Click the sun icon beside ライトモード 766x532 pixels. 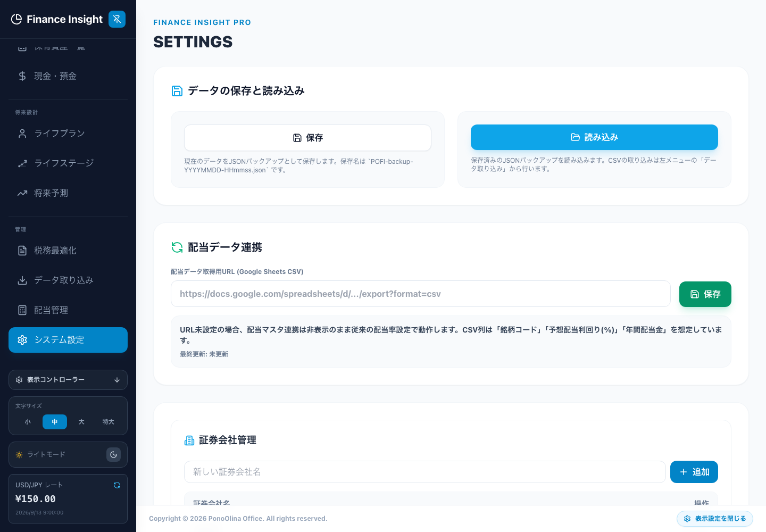coord(19,455)
